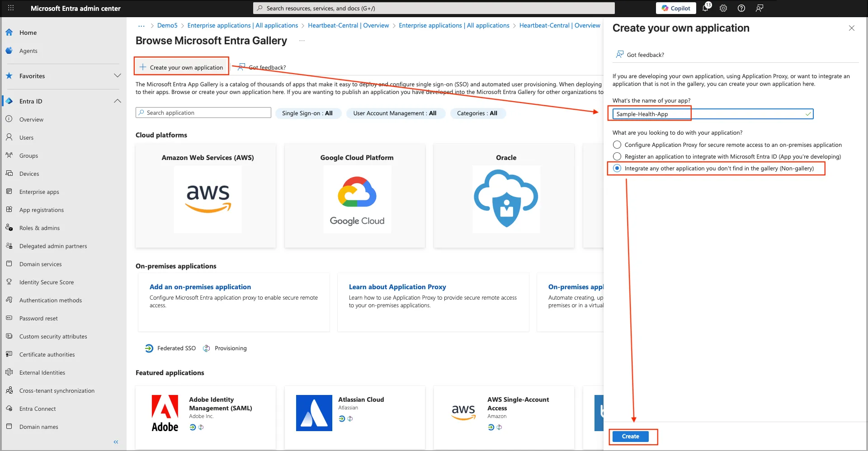Expand the Favorites section
Image resolution: width=868 pixels, height=451 pixels.
point(117,76)
